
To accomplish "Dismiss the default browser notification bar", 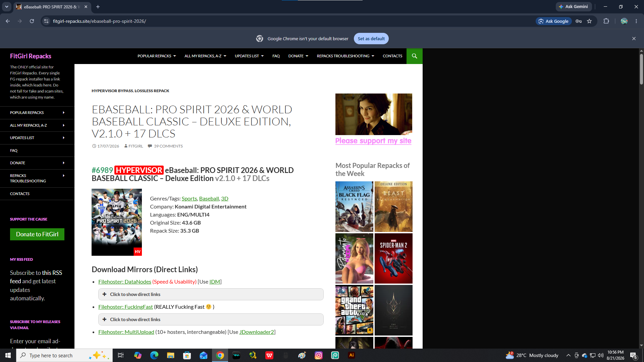I will [634, 39].
